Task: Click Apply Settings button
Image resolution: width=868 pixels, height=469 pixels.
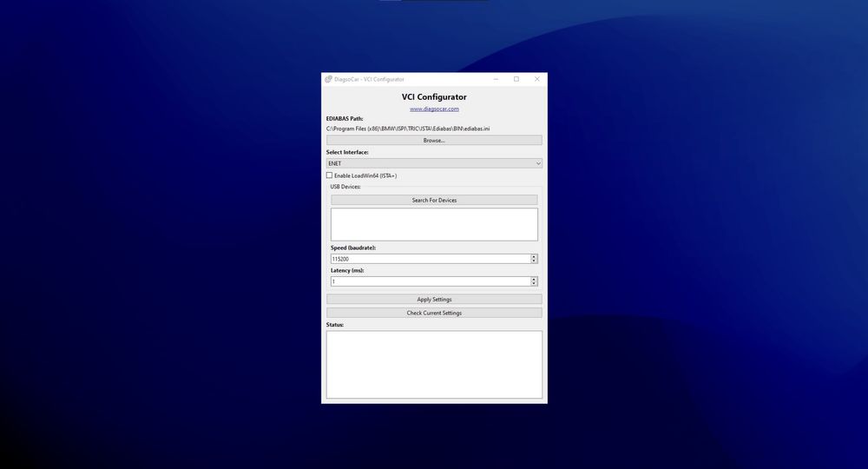Action: click(x=434, y=299)
